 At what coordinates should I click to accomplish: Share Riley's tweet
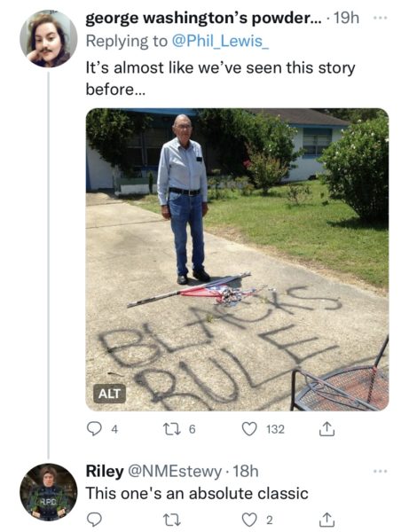point(326,519)
